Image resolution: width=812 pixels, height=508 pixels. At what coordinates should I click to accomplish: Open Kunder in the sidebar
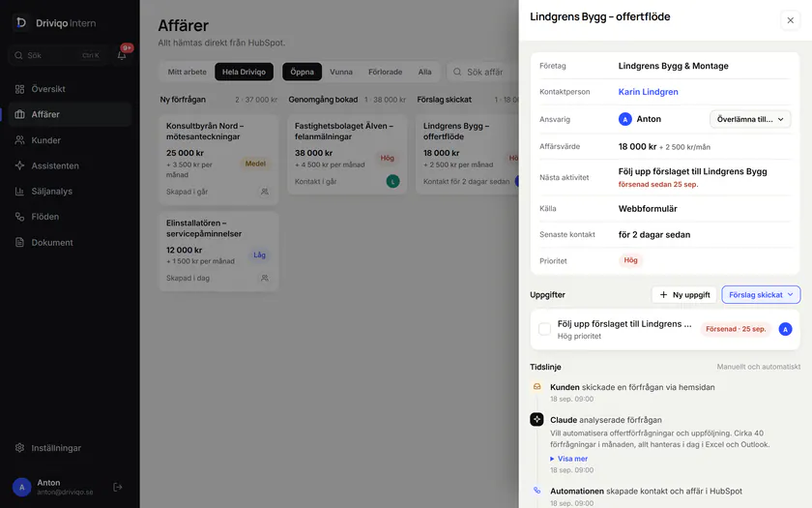click(68, 140)
